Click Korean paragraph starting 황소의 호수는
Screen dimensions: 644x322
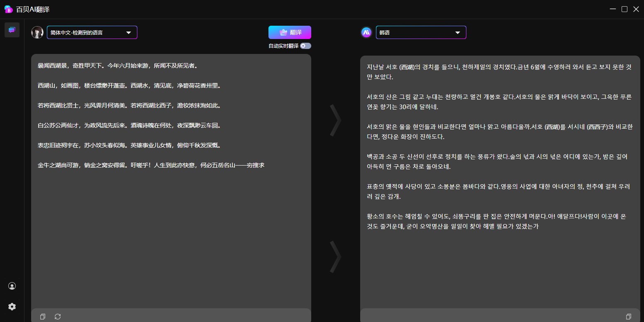click(x=496, y=222)
